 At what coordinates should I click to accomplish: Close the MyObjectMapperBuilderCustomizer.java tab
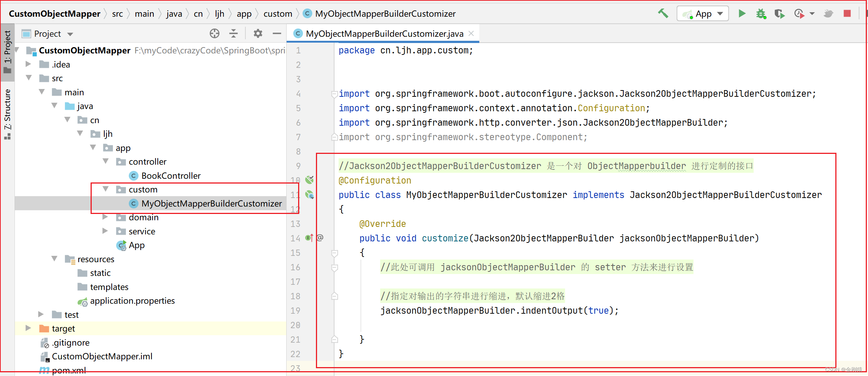(471, 33)
